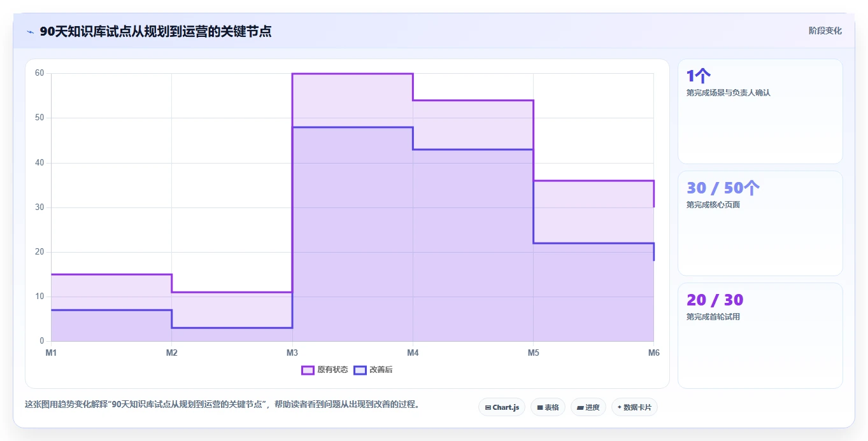868x441 pixels.
Task: Click the M1 axis label
Action: tap(51, 353)
